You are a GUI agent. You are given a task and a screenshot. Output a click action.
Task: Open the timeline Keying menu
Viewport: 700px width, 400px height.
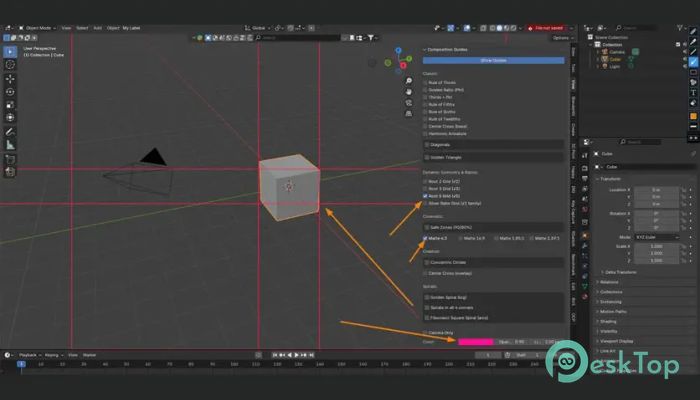coord(53,355)
